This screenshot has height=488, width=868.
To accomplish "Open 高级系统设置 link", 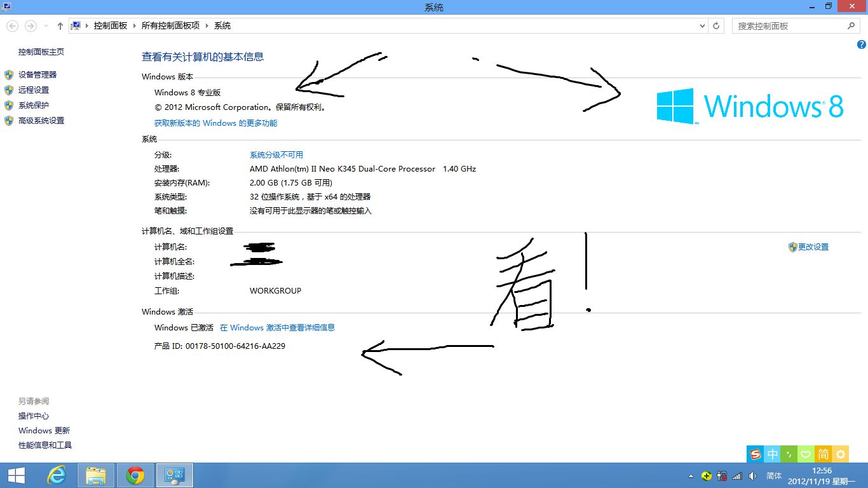I will [41, 121].
